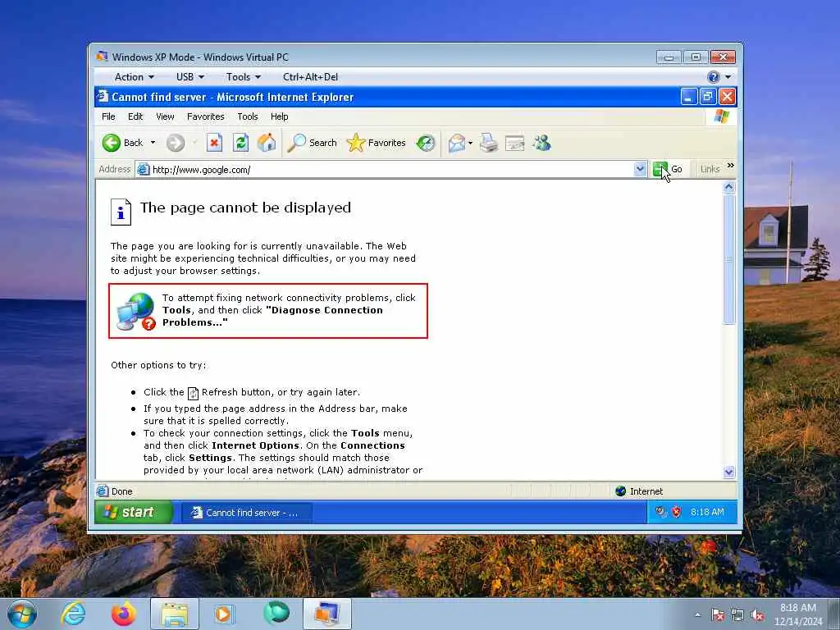Print the page using the printer icon
The width and height of the screenshot is (840, 630).
coord(489,143)
